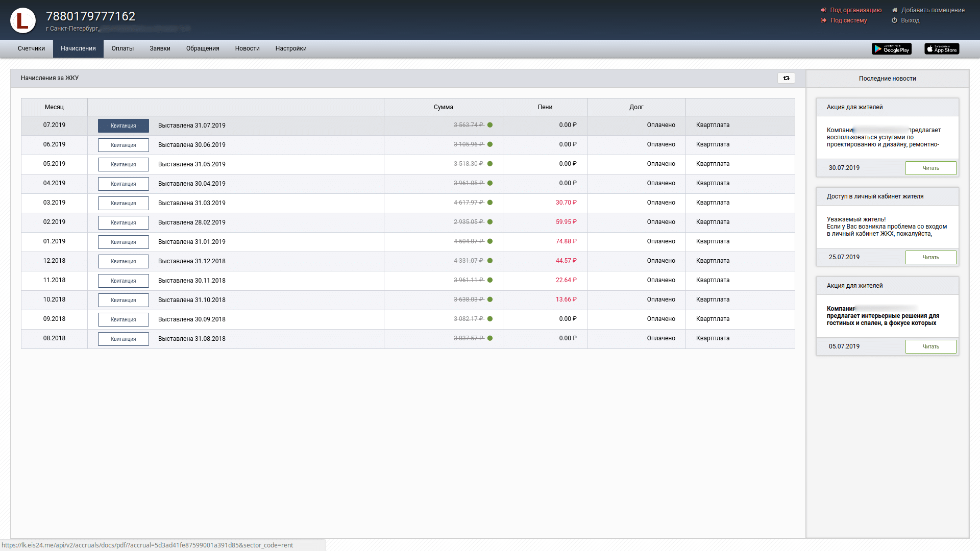The width and height of the screenshot is (980, 551).
Task: Open Квитанция for 12.2018
Action: [x=124, y=261]
